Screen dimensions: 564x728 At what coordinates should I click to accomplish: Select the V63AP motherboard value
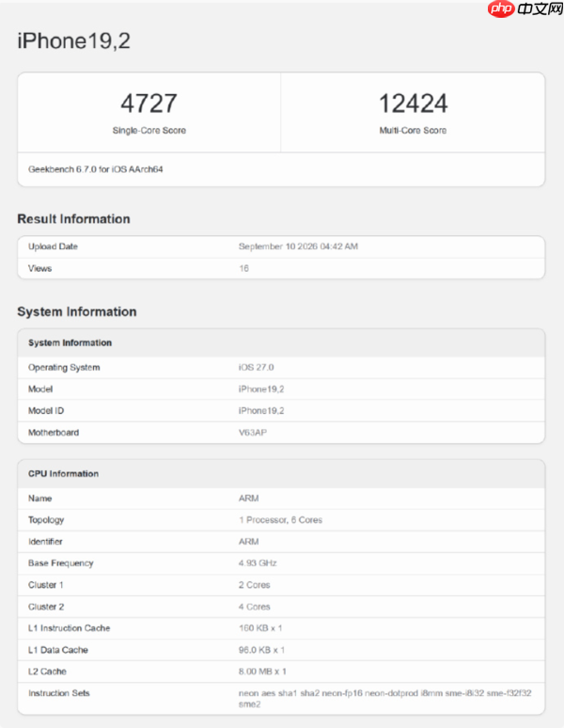tap(253, 433)
